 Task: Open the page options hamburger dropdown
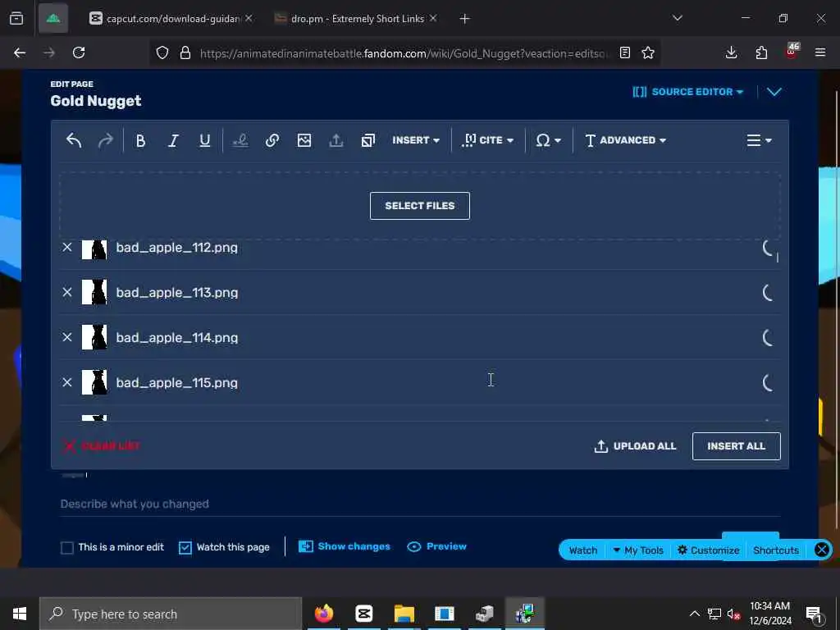click(x=759, y=140)
